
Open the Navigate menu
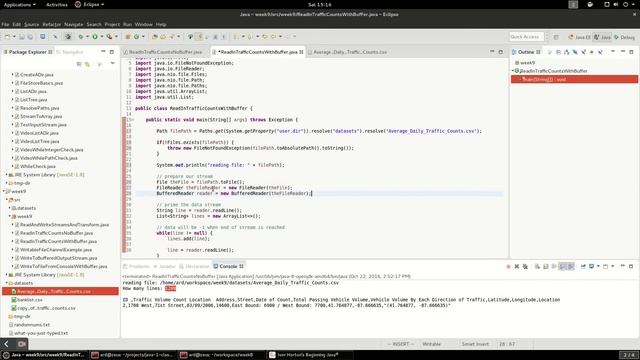pos(73,24)
